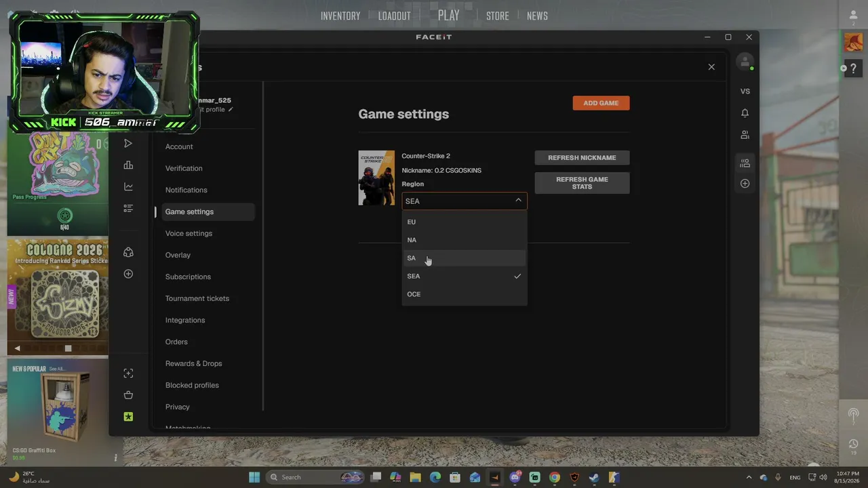The height and width of the screenshot is (488, 868).
Task: Open Subscriptions settings
Action: 188,277
